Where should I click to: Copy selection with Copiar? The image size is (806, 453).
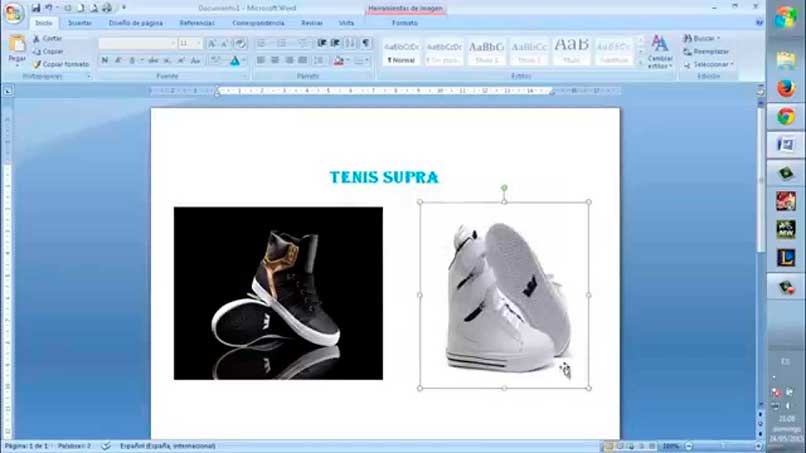tap(48, 51)
